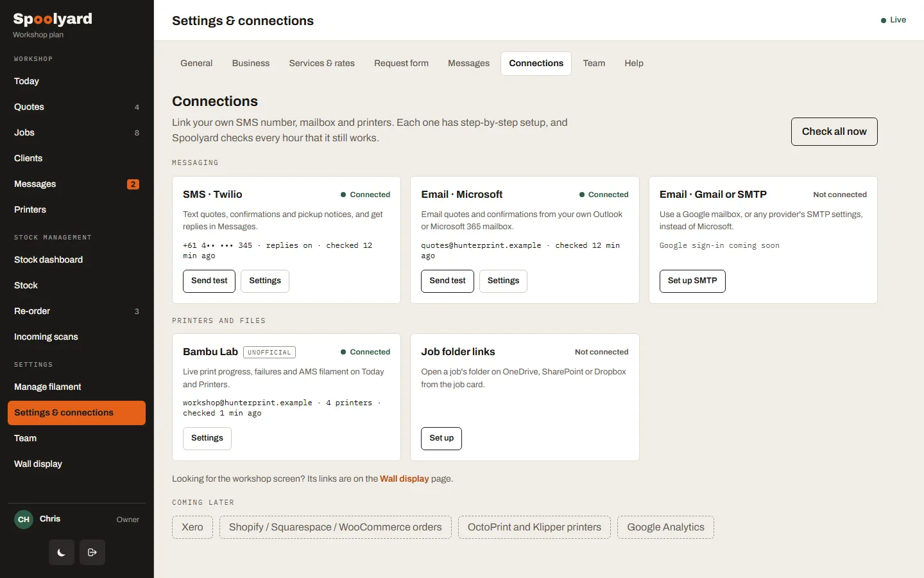Follow the Wall display link
Image resolution: width=924 pixels, height=578 pixels.
pyautogui.click(x=404, y=479)
